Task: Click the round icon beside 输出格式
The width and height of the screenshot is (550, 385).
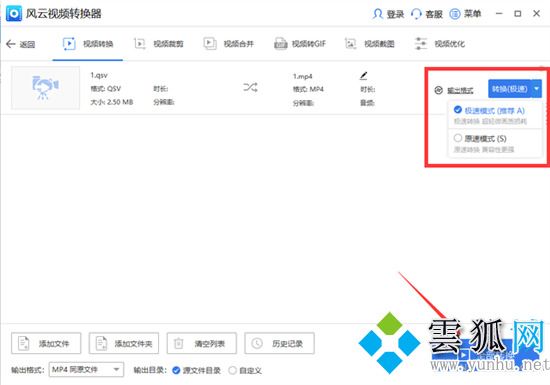Action: click(438, 90)
